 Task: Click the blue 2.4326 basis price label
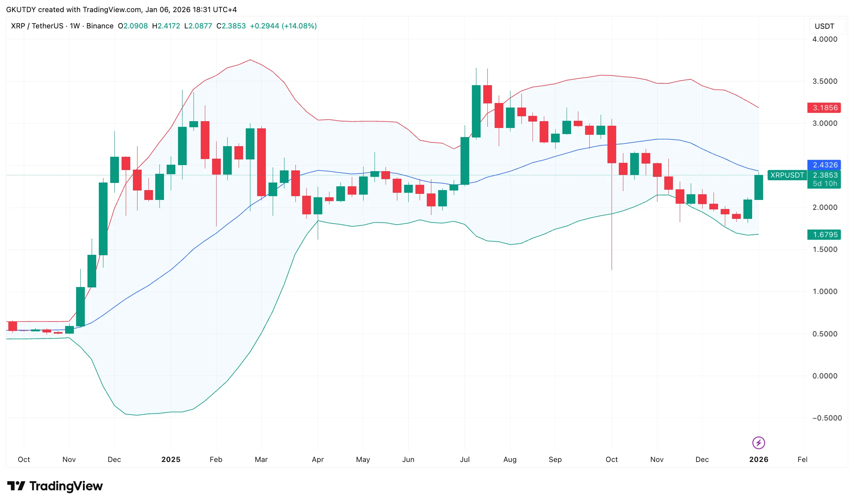pos(824,165)
